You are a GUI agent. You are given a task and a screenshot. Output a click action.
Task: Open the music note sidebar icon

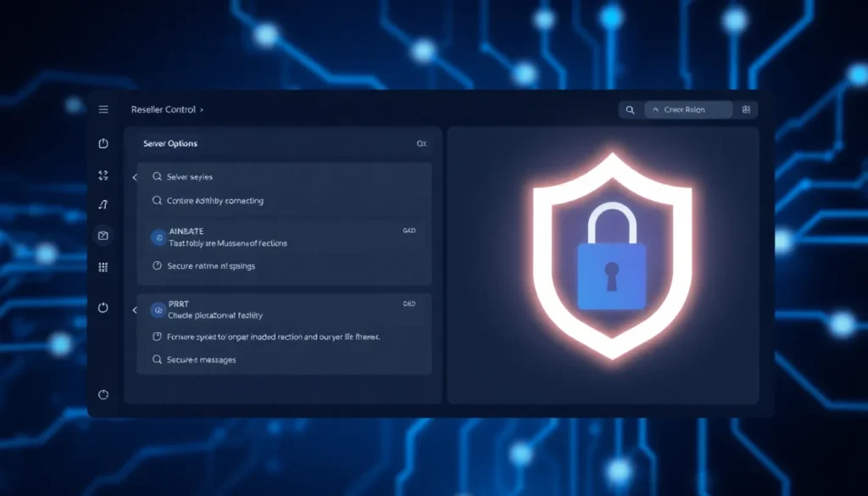click(103, 205)
